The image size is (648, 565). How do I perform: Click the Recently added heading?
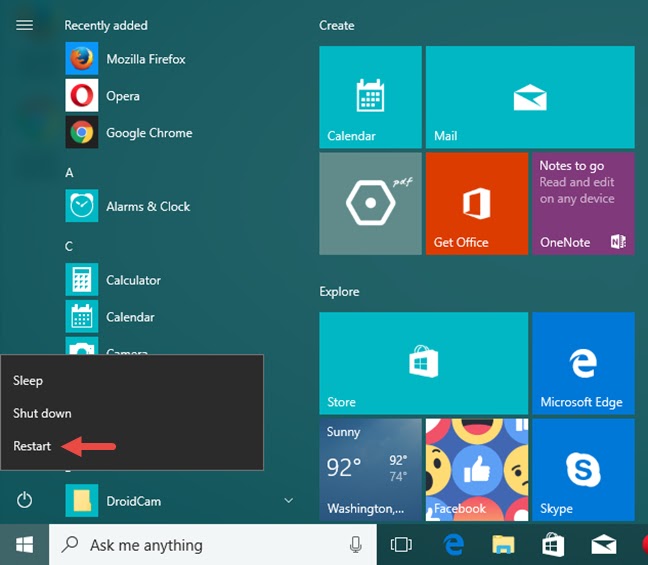106,26
